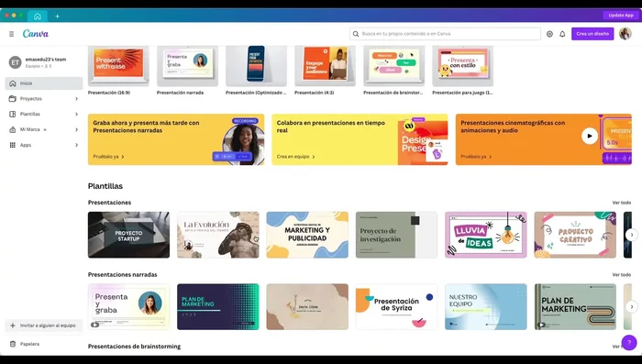The height and width of the screenshot is (364, 642).
Task: Click Ver todo for Presentaciones narradas
Action: [x=621, y=275]
